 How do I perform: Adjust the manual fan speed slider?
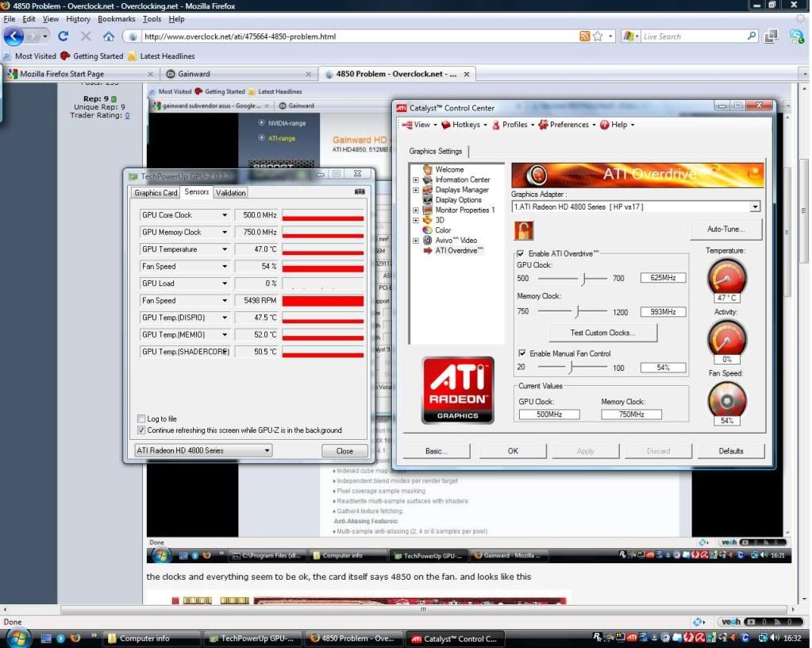pyautogui.click(x=572, y=367)
